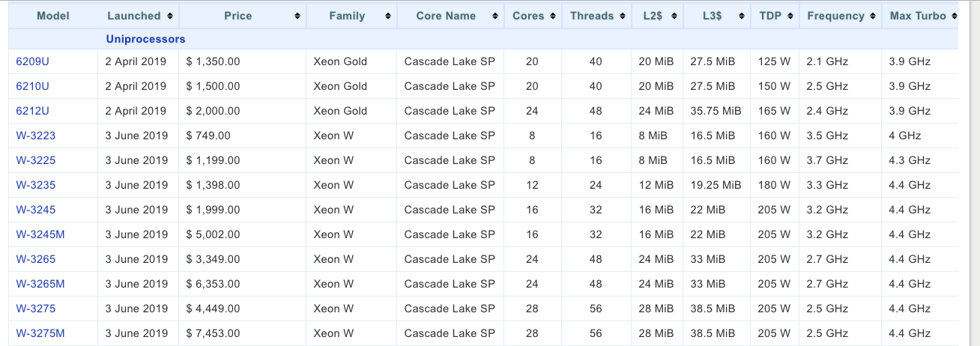Viewport: 980px width, 346px height.
Task: Click the 4 GHz max turbo value
Action: point(905,136)
